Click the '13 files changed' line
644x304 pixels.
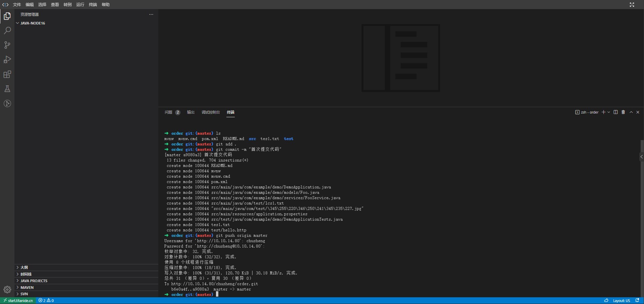coord(207,160)
